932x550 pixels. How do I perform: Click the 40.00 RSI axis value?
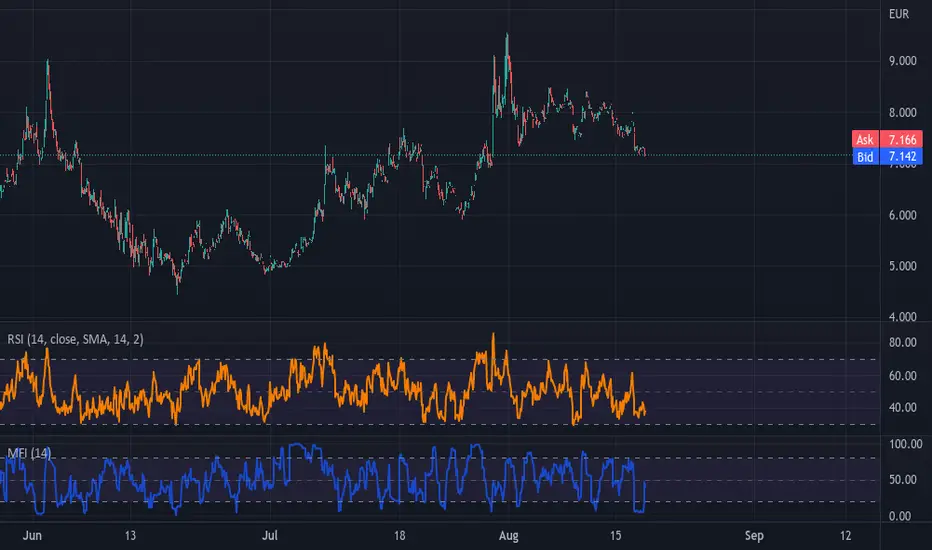coord(902,408)
